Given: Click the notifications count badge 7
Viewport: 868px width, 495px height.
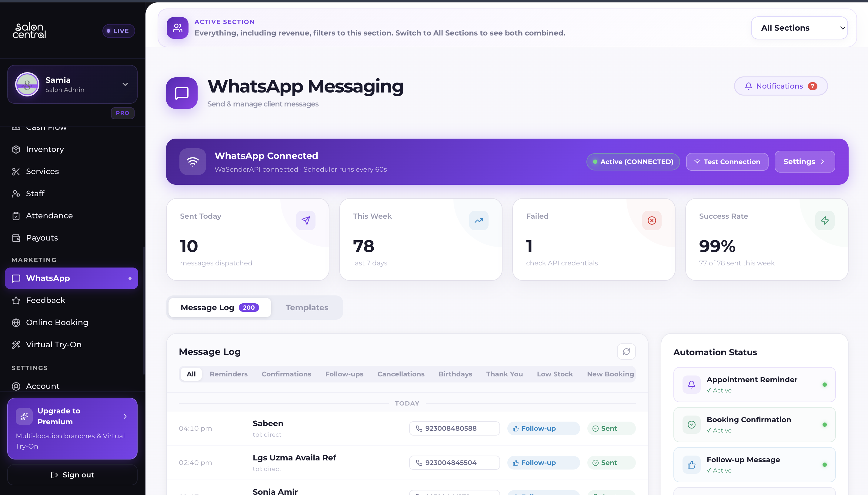Looking at the screenshot, I should point(812,86).
